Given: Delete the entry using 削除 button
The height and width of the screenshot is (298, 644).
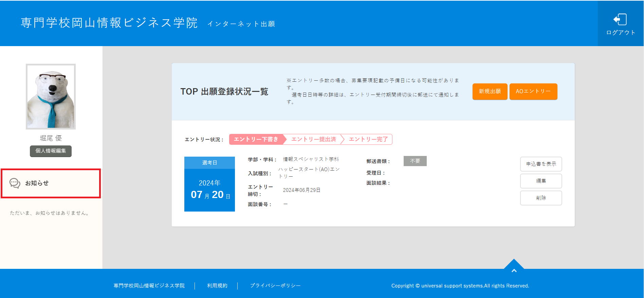Looking at the screenshot, I should 541,198.
